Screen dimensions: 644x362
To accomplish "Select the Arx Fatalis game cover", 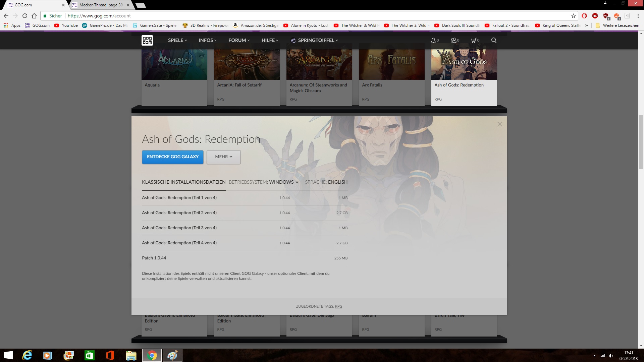I will 392,65.
